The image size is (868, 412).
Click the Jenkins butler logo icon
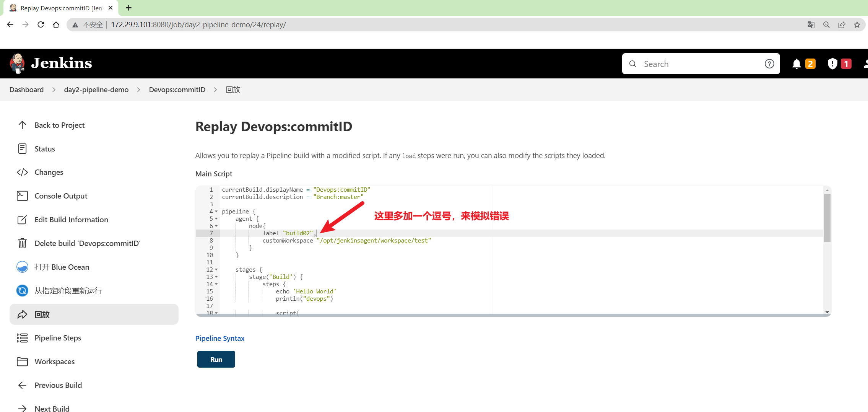pyautogui.click(x=17, y=64)
